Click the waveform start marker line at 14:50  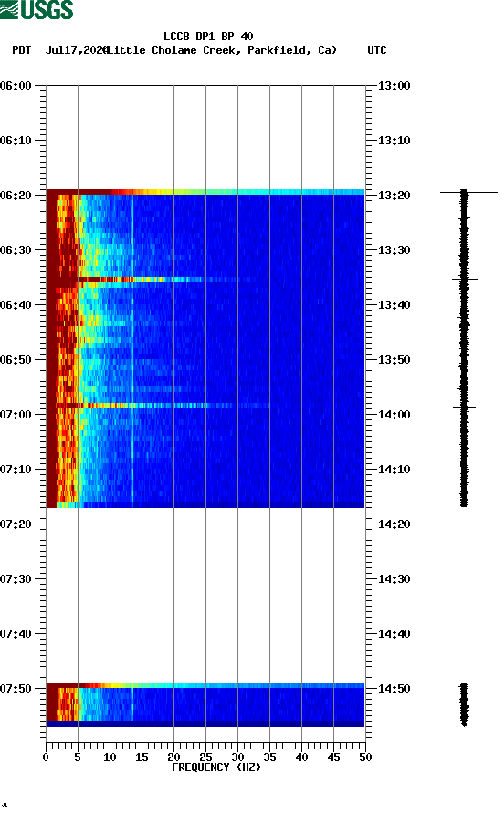[464, 683]
